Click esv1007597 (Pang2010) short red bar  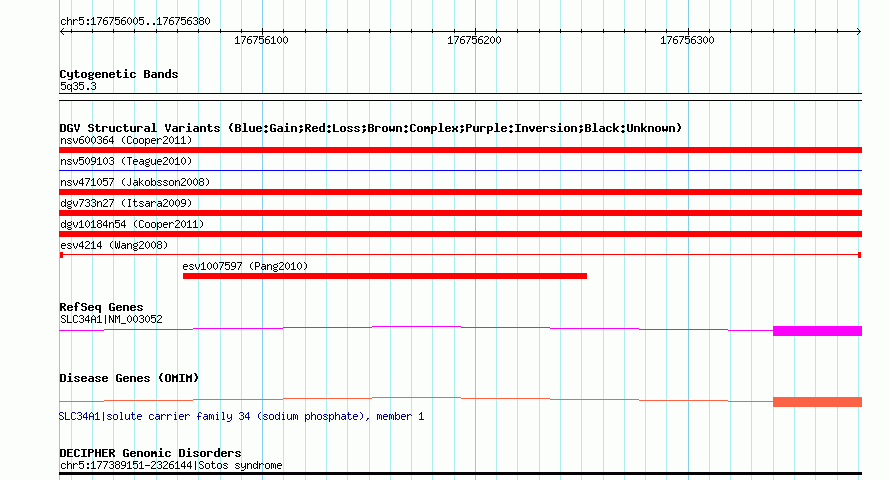(385, 276)
